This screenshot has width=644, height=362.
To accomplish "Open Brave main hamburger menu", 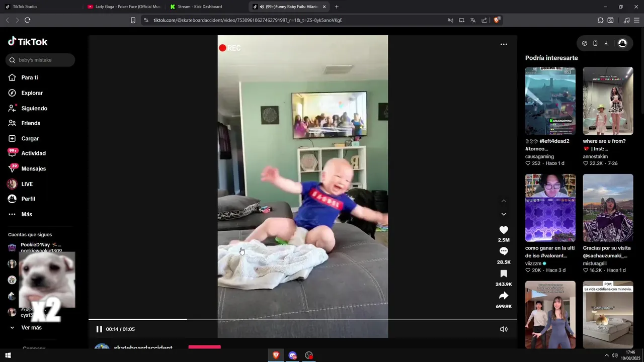I will [x=637, y=20].
